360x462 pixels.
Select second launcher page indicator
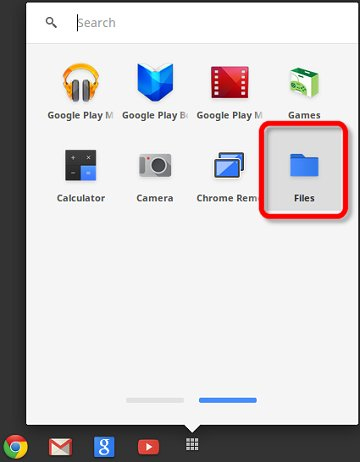click(x=228, y=400)
